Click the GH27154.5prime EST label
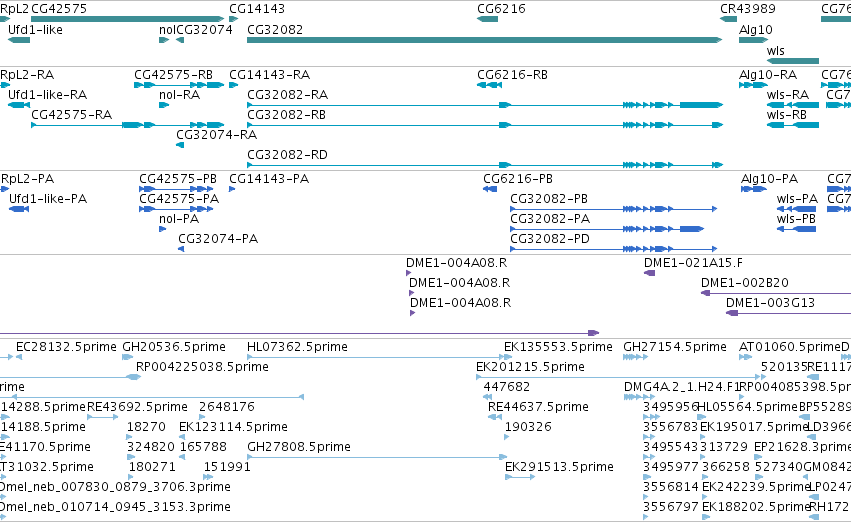 click(x=675, y=347)
